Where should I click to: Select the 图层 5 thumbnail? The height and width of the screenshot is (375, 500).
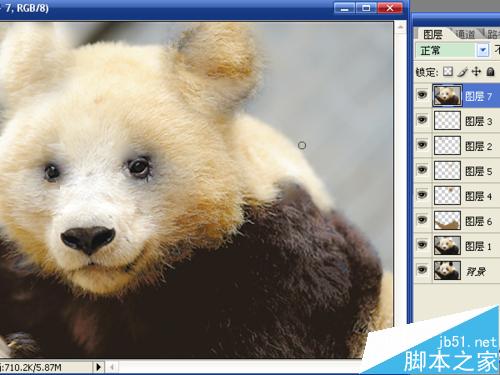447,170
